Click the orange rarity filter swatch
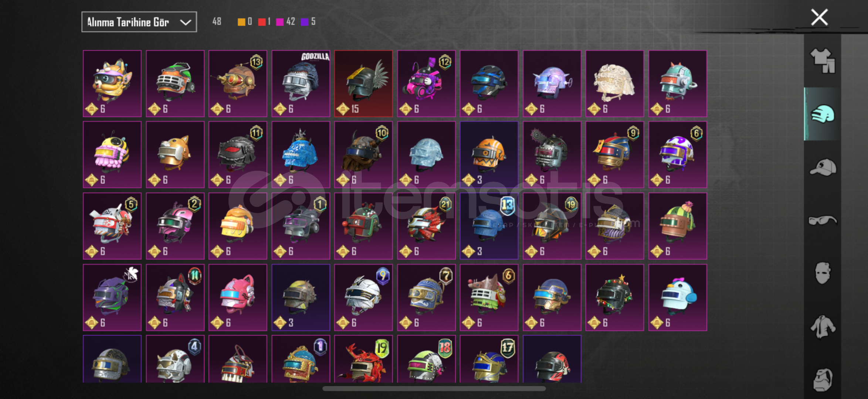The height and width of the screenshot is (399, 868). [241, 22]
